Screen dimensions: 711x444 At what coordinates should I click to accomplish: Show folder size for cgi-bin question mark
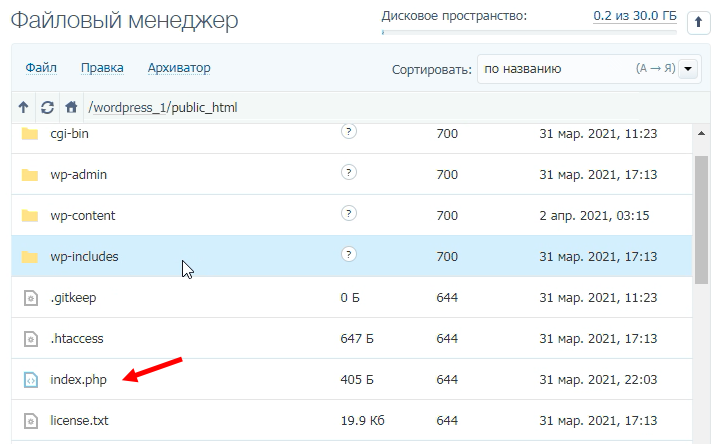(348, 132)
